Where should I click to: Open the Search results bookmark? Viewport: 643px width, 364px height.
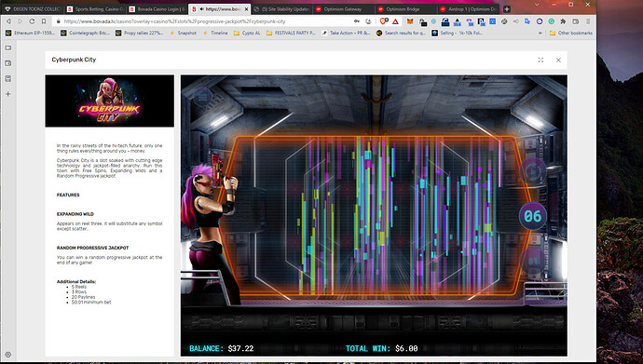click(x=401, y=33)
